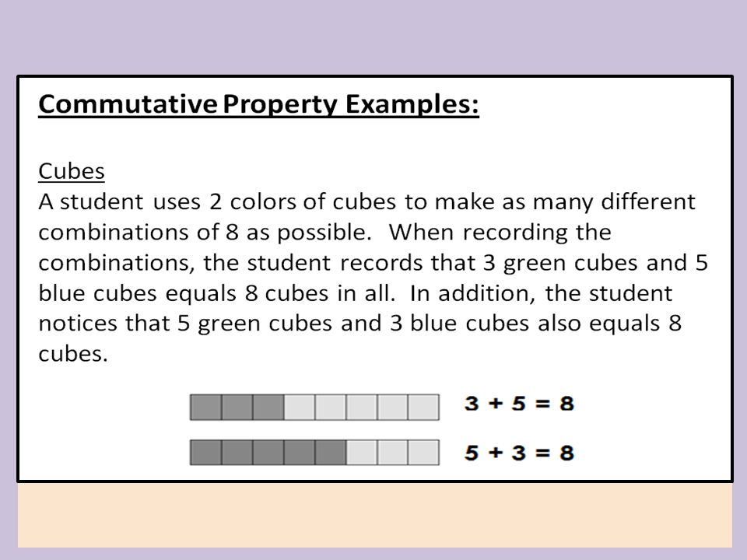747x560 pixels.
Task: Click last light cube in bottom bar
Action: 423,453
